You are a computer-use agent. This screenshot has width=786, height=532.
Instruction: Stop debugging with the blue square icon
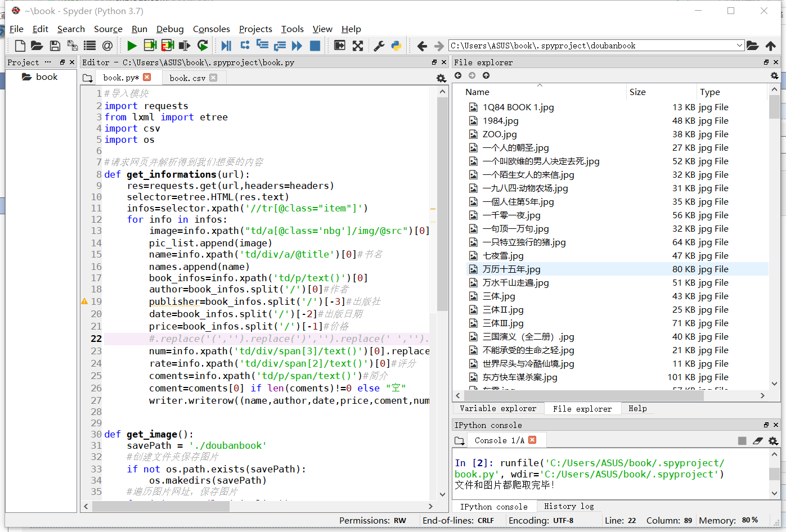[x=315, y=46]
